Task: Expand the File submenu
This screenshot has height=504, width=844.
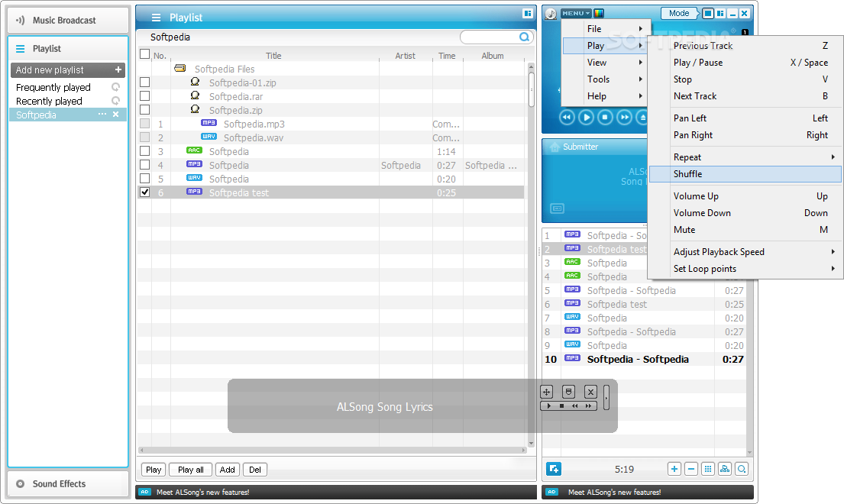Action: pyautogui.click(x=606, y=28)
